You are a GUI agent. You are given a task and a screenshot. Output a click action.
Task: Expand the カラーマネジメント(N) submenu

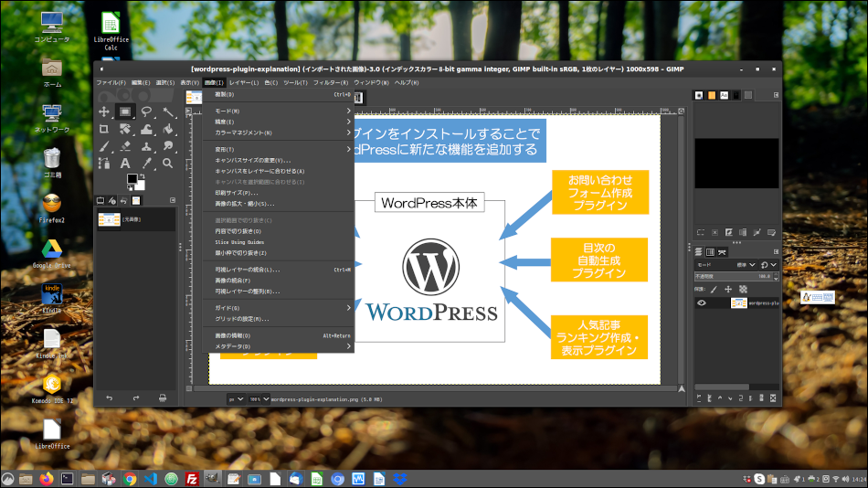point(279,133)
